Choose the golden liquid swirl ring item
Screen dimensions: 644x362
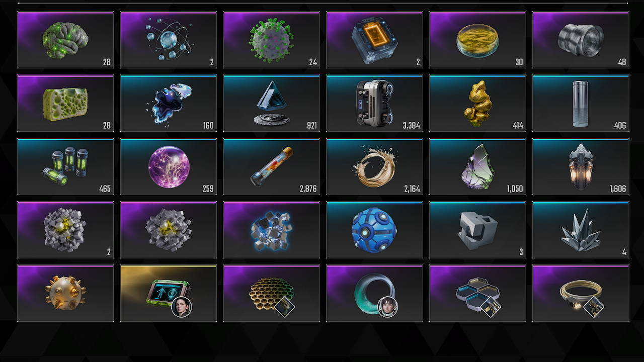click(x=375, y=167)
